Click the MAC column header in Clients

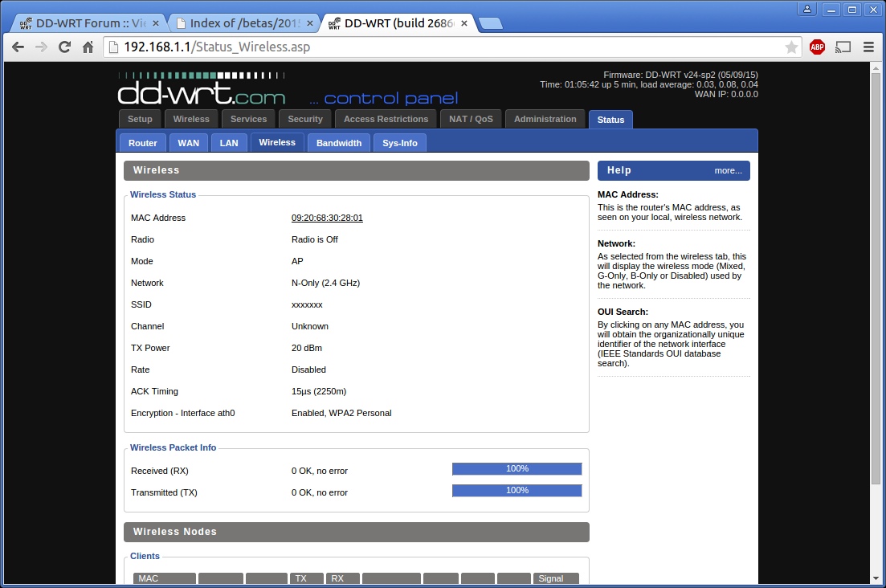click(x=165, y=578)
